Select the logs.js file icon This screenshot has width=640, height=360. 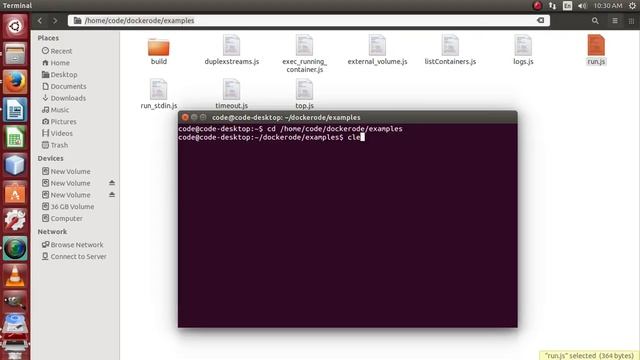523,45
